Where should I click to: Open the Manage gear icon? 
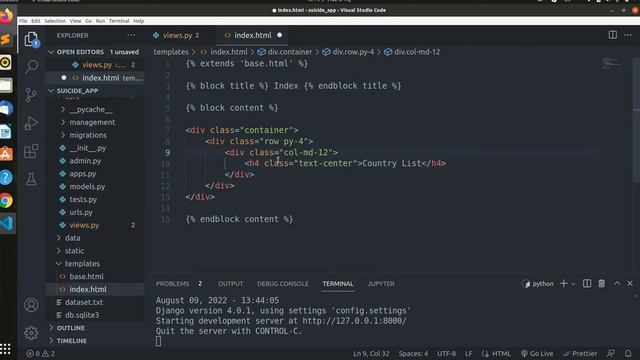point(31,333)
